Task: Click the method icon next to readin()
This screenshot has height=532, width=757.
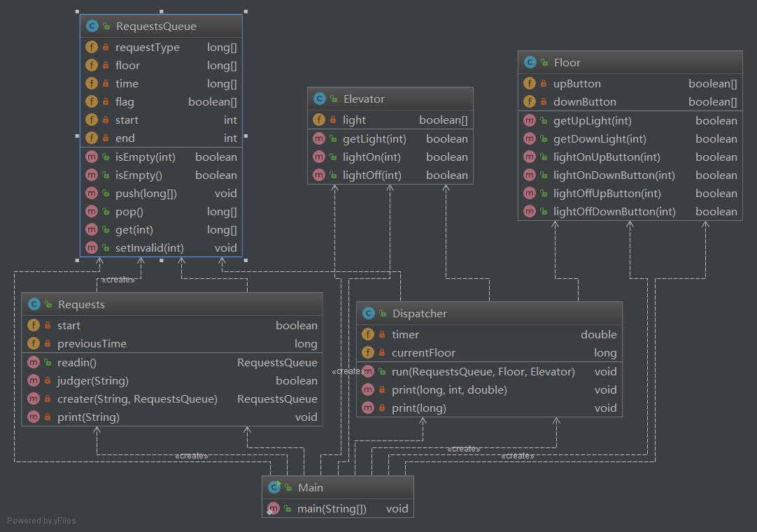Action: pyautogui.click(x=34, y=362)
